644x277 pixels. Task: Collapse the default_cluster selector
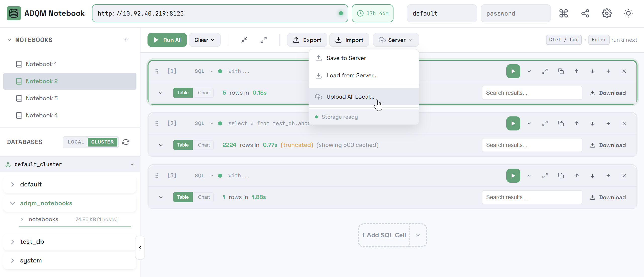132,164
